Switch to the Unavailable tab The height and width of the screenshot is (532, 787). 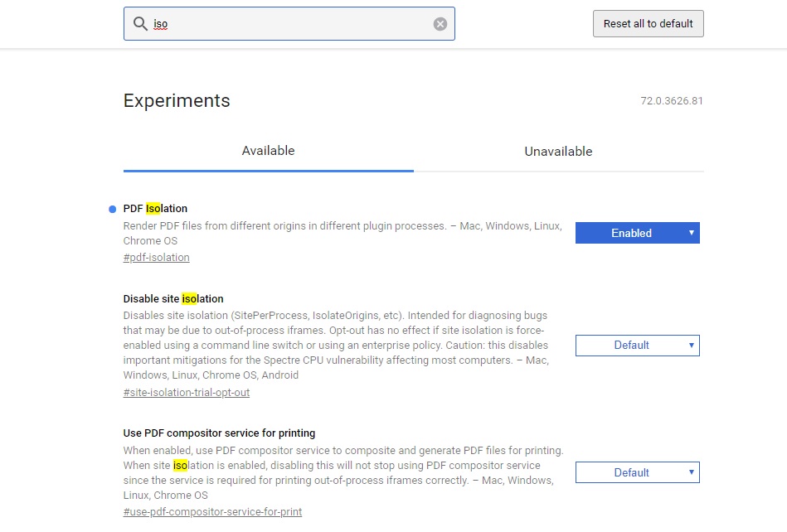[558, 152]
